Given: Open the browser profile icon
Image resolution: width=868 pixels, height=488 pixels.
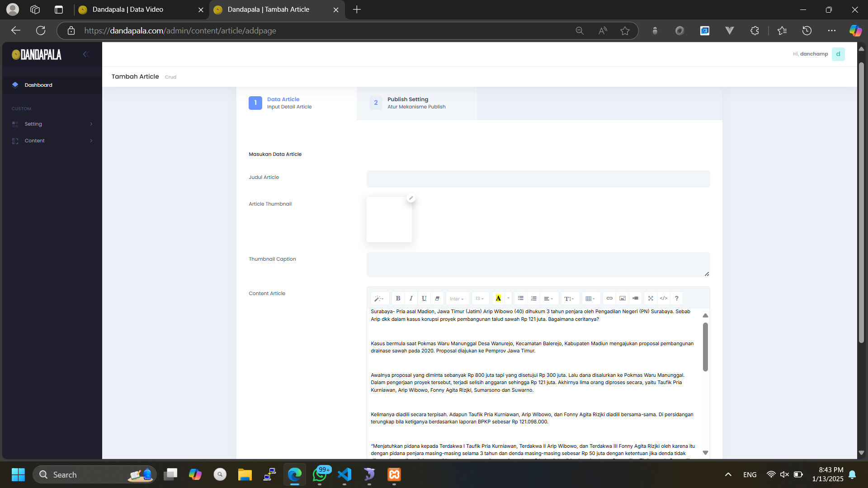Looking at the screenshot, I should click(13, 9).
